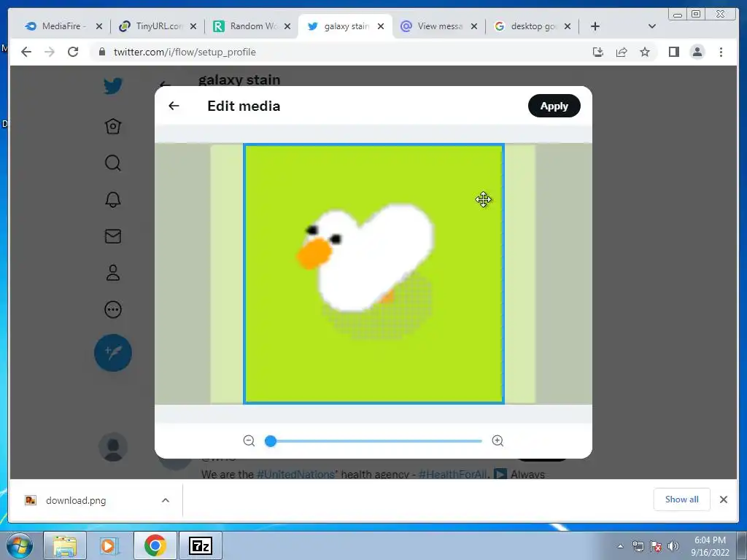Image resolution: width=747 pixels, height=560 pixels.
Task: Click the Apply button in Edit media
Action: [554, 106]
